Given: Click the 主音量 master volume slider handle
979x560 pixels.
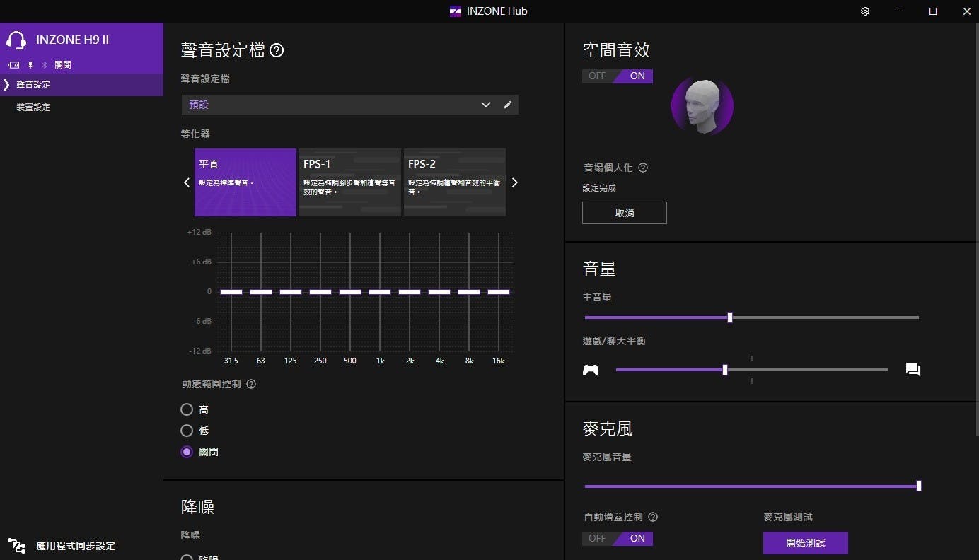Looking at the screenshot, I should 730,317.
